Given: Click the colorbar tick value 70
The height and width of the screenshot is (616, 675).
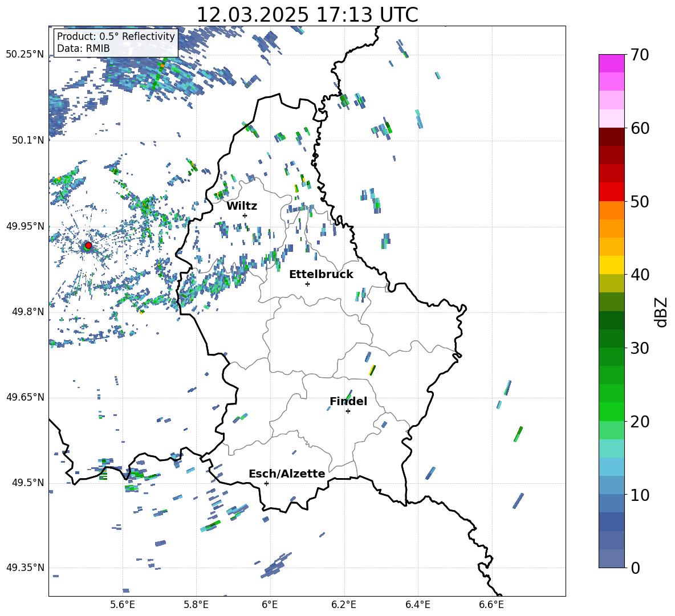Looking at the screenshot, I should point(640,55).
